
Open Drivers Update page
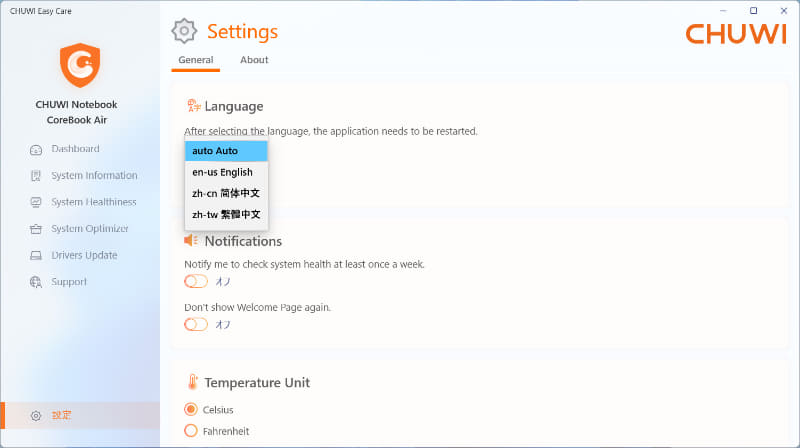(x=84, y=255)
